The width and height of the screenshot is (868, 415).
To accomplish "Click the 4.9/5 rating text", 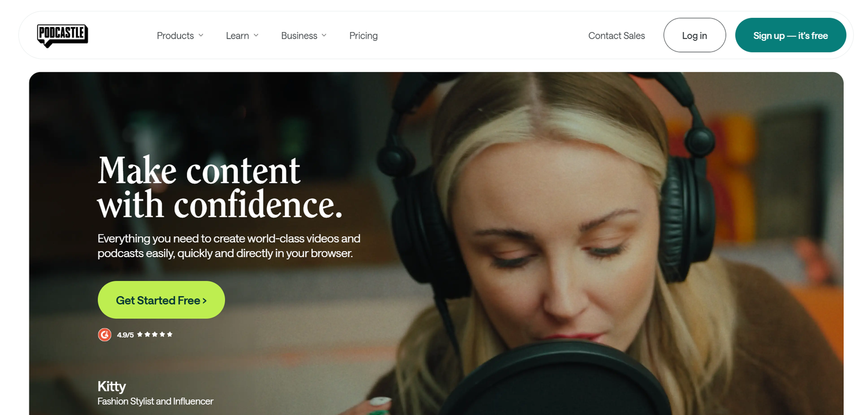I will pos(125,335).
